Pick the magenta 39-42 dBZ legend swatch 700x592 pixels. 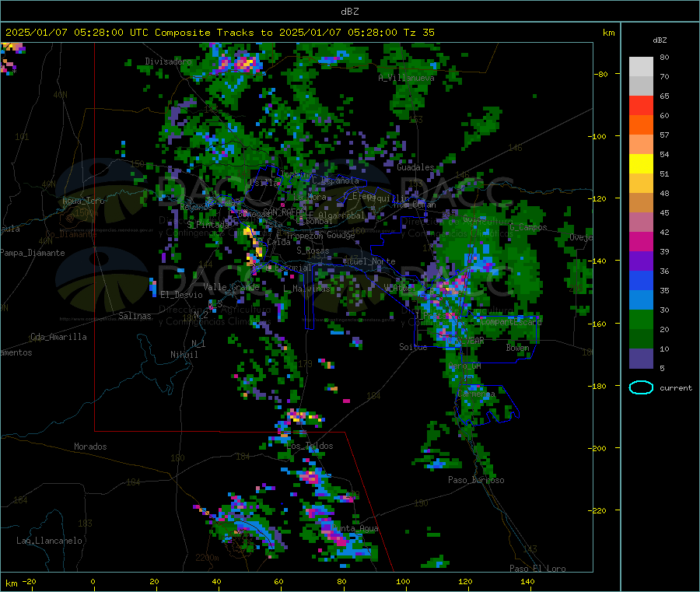tap(641, 242)
